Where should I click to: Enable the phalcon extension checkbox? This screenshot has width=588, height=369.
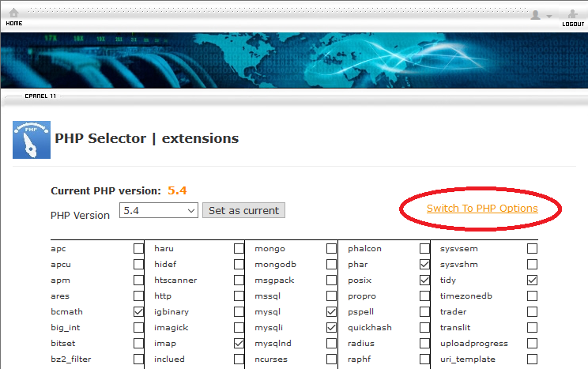click(x=424, y=249)
